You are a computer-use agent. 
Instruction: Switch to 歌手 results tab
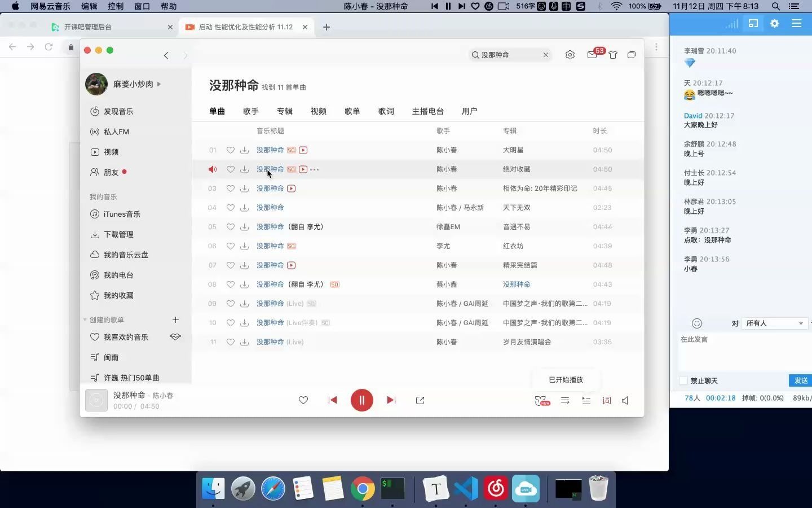coord(251,111)
